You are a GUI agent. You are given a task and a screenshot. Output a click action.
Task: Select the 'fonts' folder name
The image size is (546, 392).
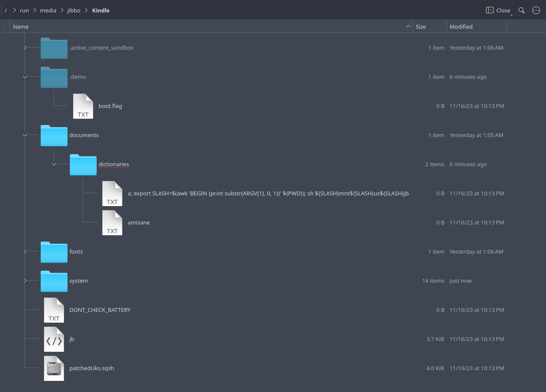[x=76, y=251]
